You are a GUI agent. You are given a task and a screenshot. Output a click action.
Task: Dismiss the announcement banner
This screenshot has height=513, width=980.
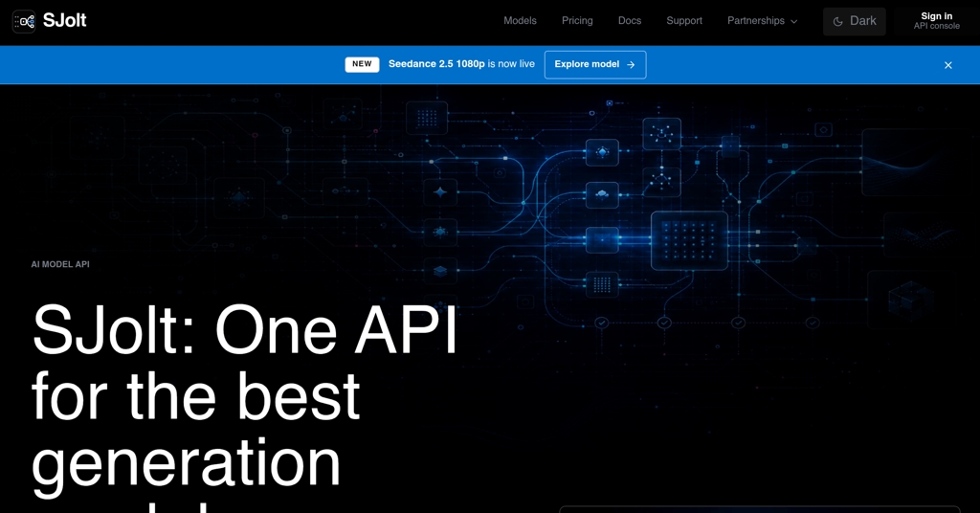click(948, 65)
